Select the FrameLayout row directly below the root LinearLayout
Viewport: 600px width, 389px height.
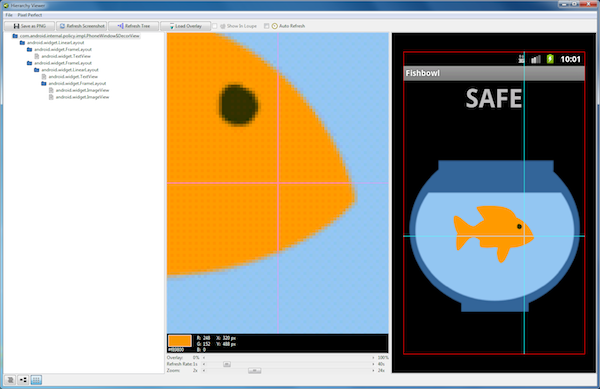pos(59,49)
